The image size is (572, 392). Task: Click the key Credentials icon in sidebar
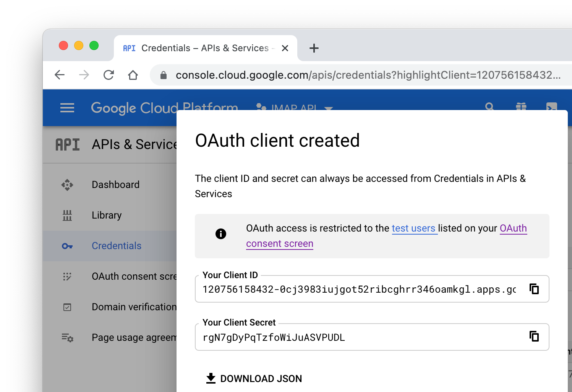(67, 246)
